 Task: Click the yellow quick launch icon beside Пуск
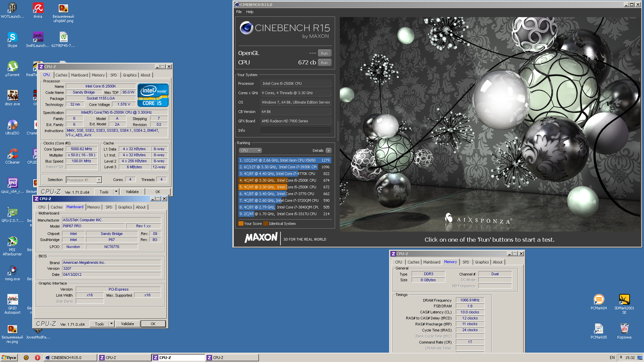click(x=26, y=358)
